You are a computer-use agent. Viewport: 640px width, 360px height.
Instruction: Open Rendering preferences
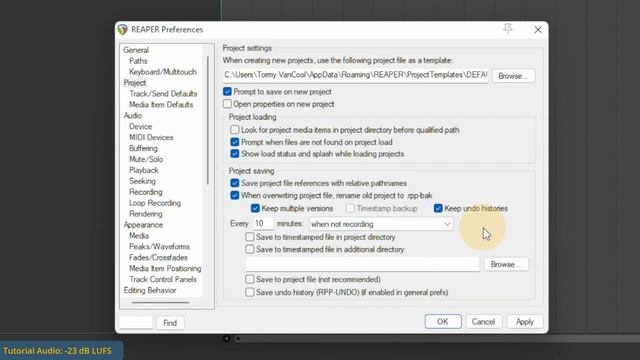pos(146,214)
